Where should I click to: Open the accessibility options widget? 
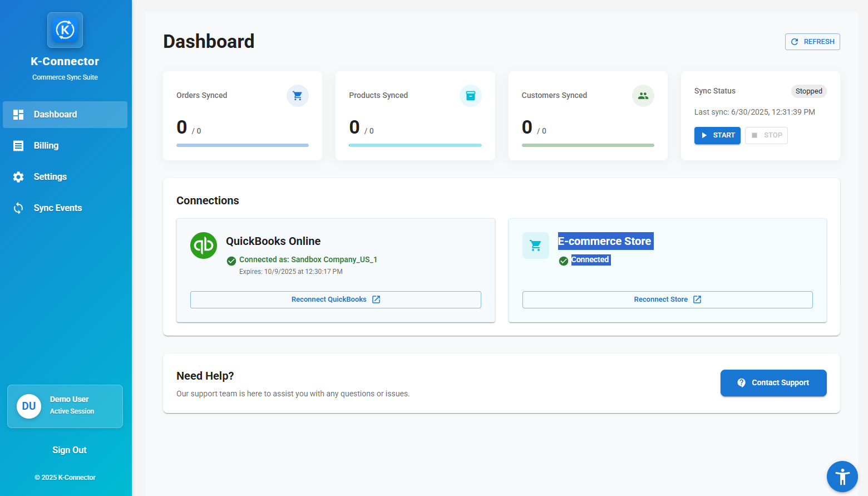pos(842,477)
